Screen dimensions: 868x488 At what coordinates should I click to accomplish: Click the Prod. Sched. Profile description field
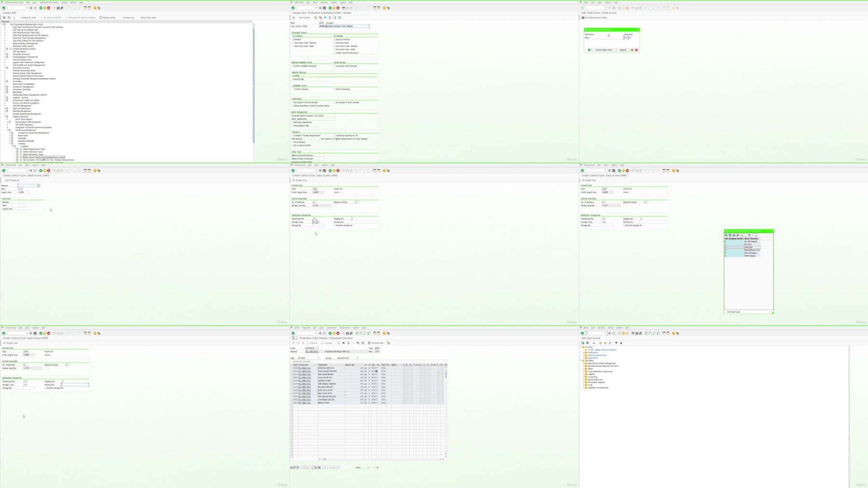[x=348, y=26]
